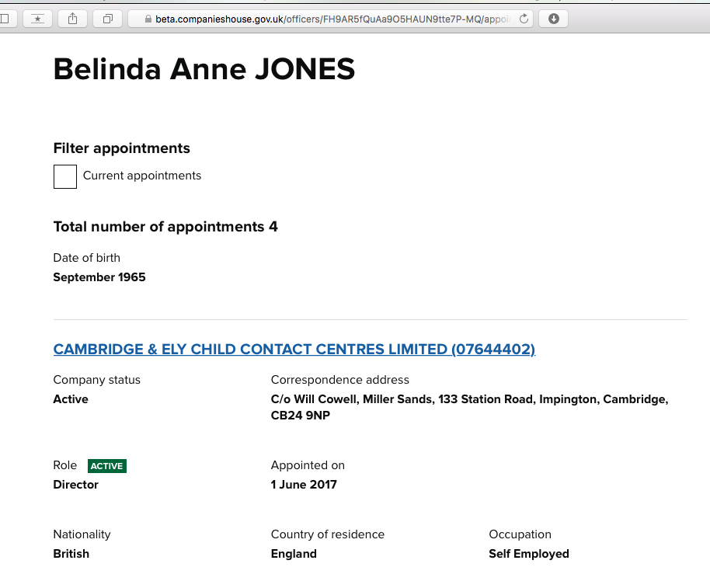Click the 1 June 2017 appointment date
Viewport: 710px width, 588px height.
304,485
